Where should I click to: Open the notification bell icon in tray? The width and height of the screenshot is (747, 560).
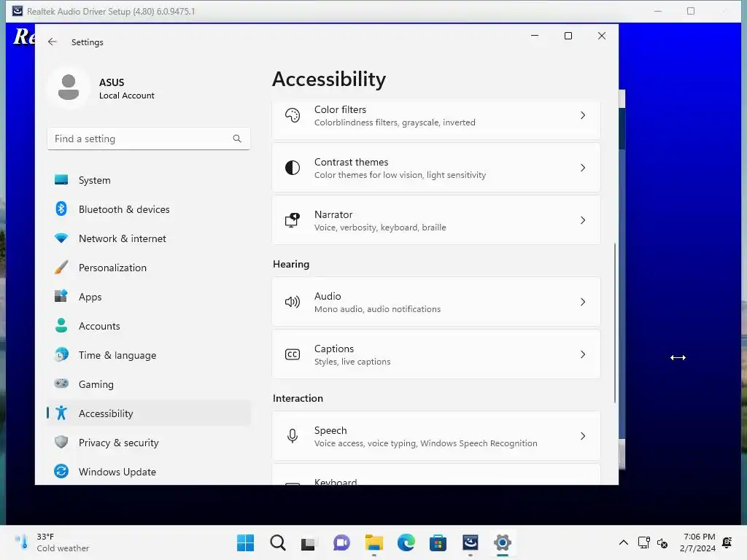pos(727,542)
